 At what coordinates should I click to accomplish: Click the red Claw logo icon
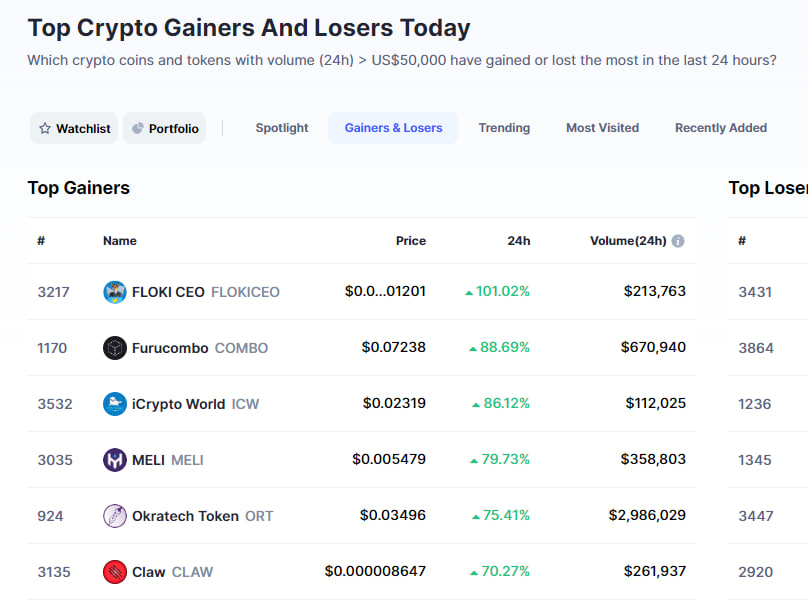[114, 572]
